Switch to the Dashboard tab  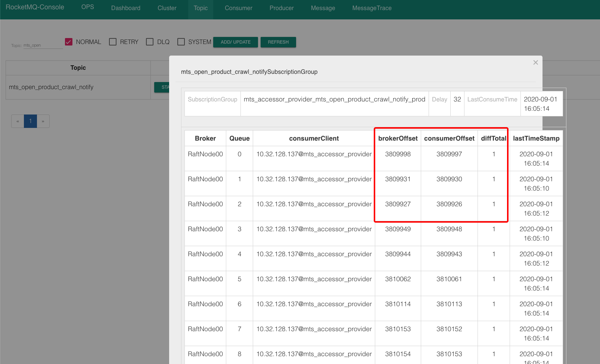tap(126, 8)
